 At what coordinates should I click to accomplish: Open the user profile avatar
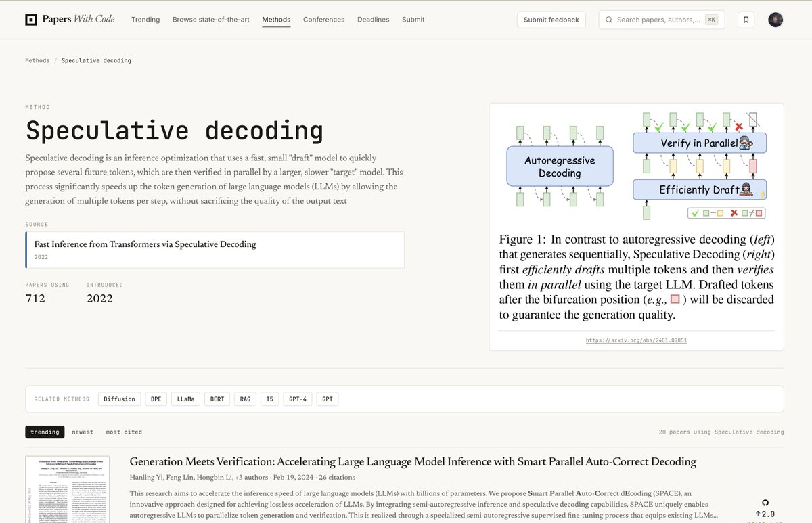[775, 20]
